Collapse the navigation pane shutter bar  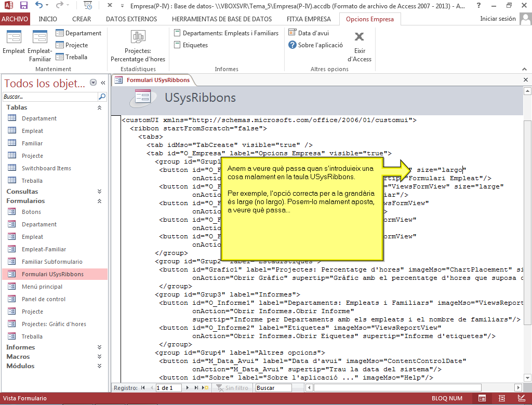point(103,83)
